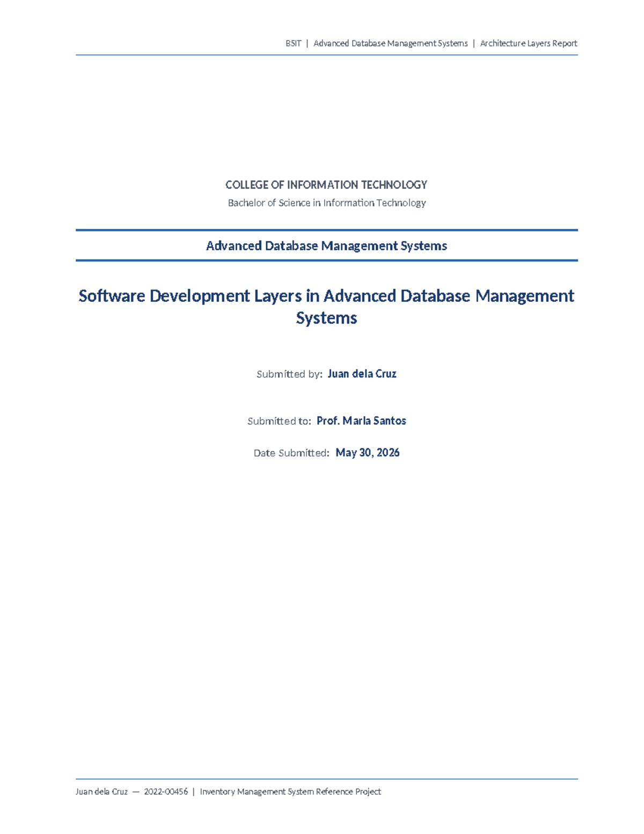The image size is (644, 834).
Task: Click the date 'May 30, 2026'
Action: [368, 453]
